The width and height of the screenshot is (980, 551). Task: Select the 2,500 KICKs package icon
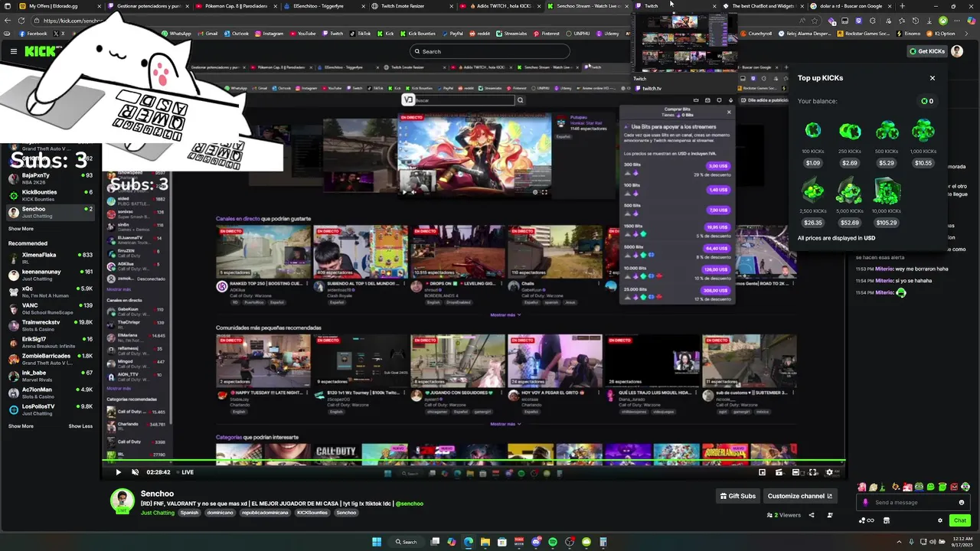[812, 191]
